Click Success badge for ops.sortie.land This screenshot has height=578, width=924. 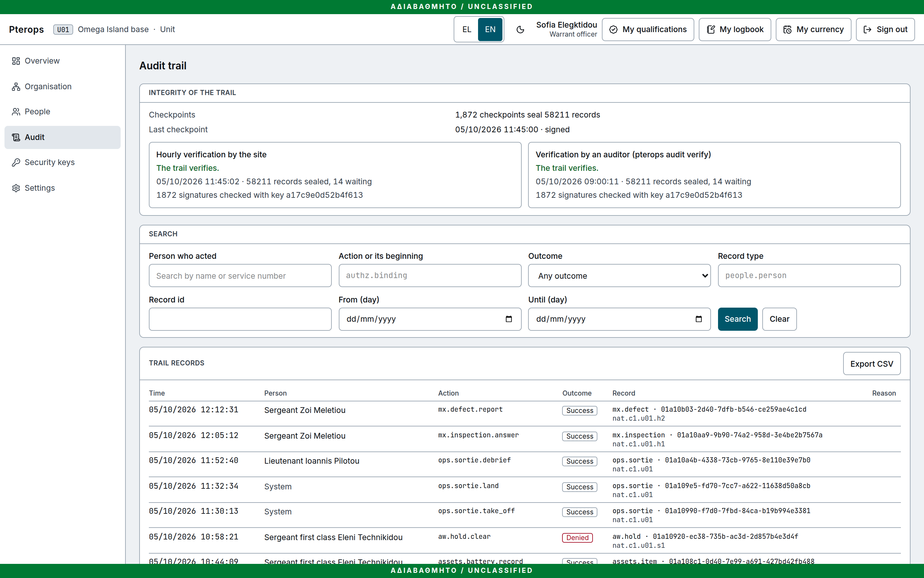click(580, 486)
